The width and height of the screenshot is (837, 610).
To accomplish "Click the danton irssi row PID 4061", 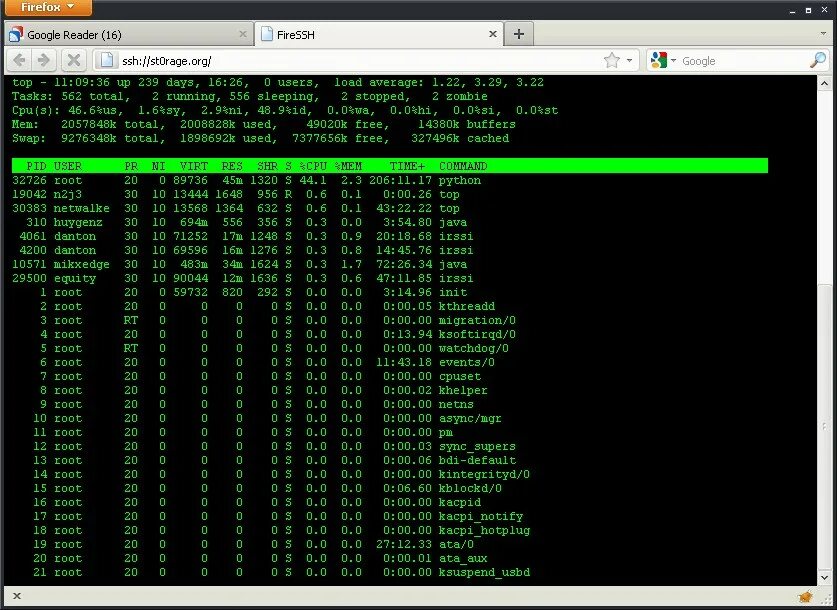I will (x=246, y=236).
